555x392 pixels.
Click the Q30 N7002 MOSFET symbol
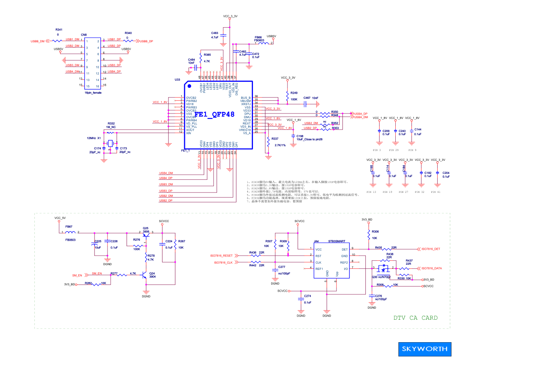click(383, 269)
